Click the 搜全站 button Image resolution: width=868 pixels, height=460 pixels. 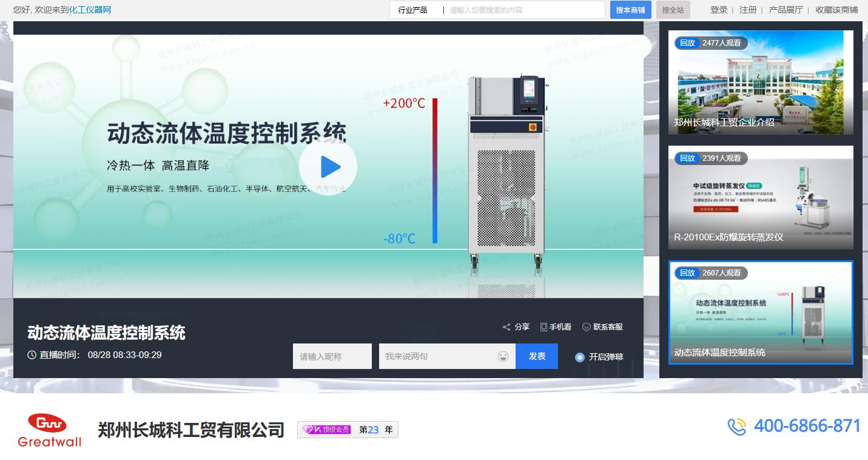coord(673,10)
